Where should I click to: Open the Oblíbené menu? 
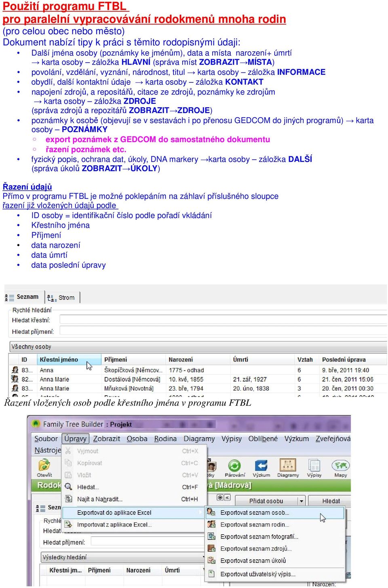pos(263,438)
